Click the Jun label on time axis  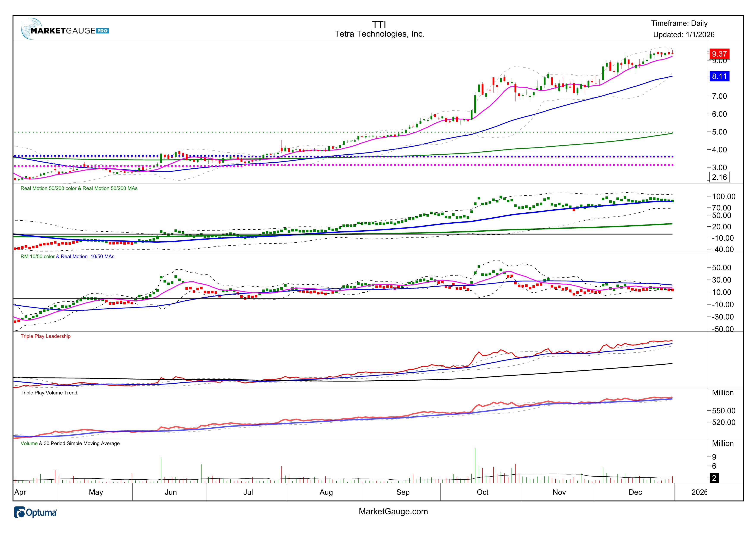(170, 493)
